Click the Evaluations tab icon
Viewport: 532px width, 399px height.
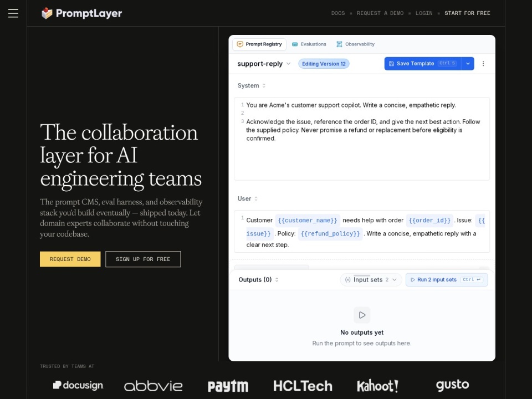[x=295, y=44]
